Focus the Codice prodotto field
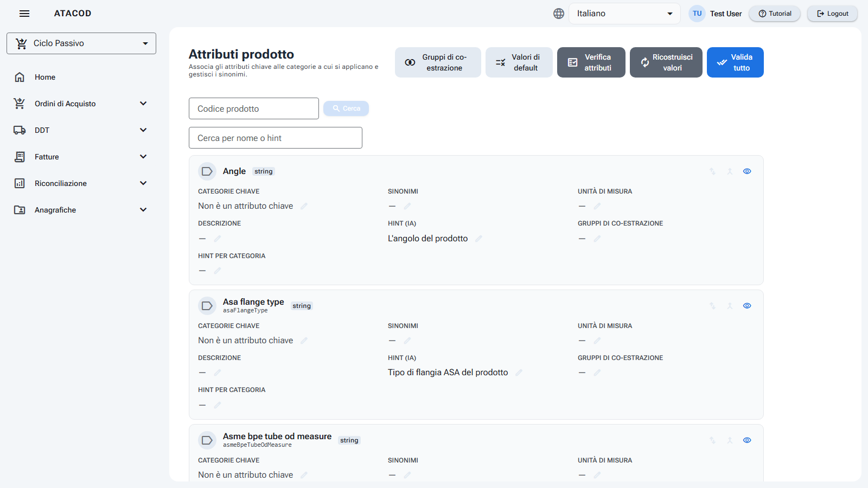Screen dimensions: 868x488 (254, 108)
